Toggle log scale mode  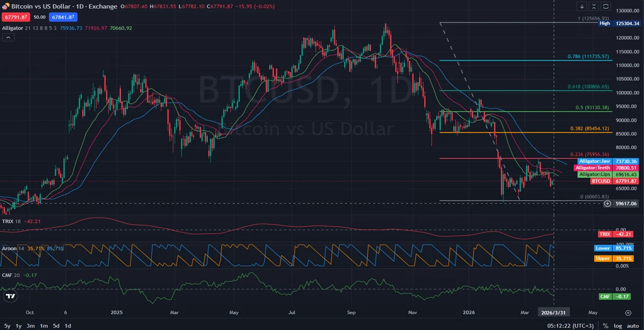(618, 326)
